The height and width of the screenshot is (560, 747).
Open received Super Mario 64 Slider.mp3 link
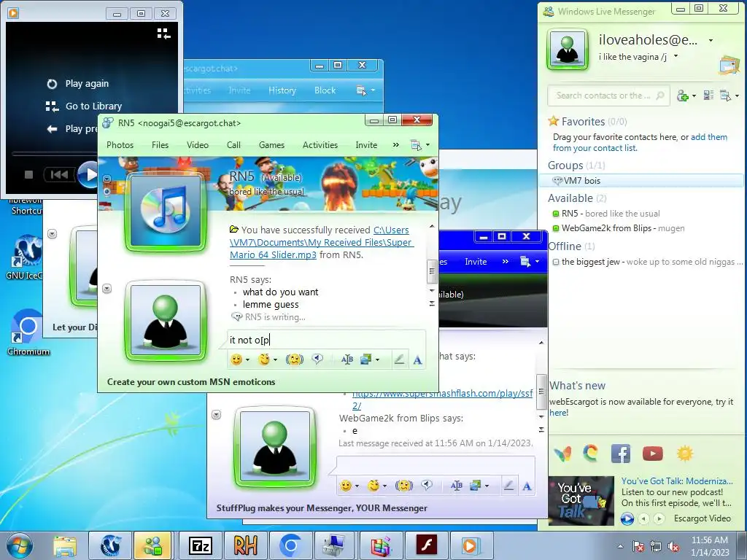click(x=322, y=242)
